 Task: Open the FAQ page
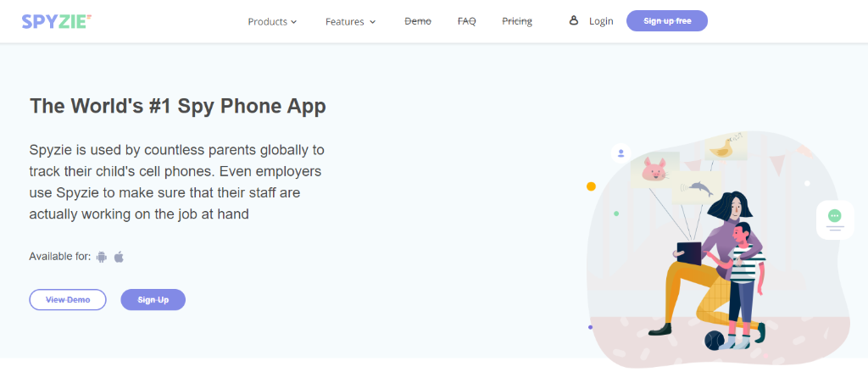467,21
